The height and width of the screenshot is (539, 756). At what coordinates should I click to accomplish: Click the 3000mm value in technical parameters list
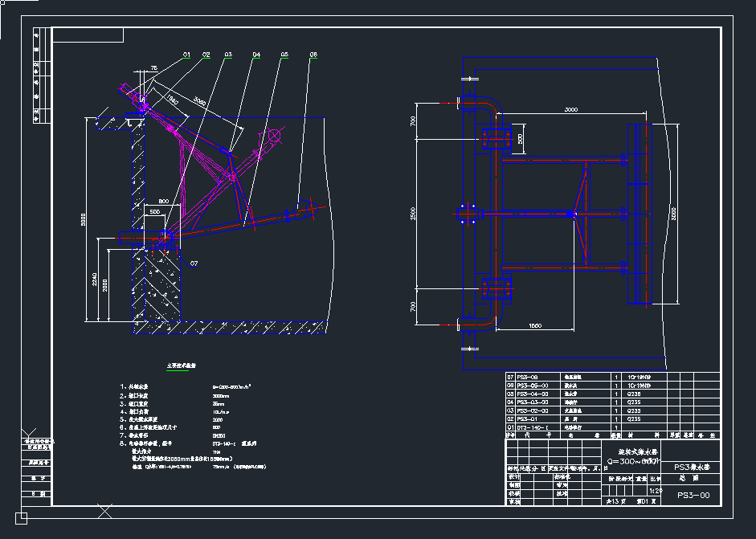coord(222,395)
